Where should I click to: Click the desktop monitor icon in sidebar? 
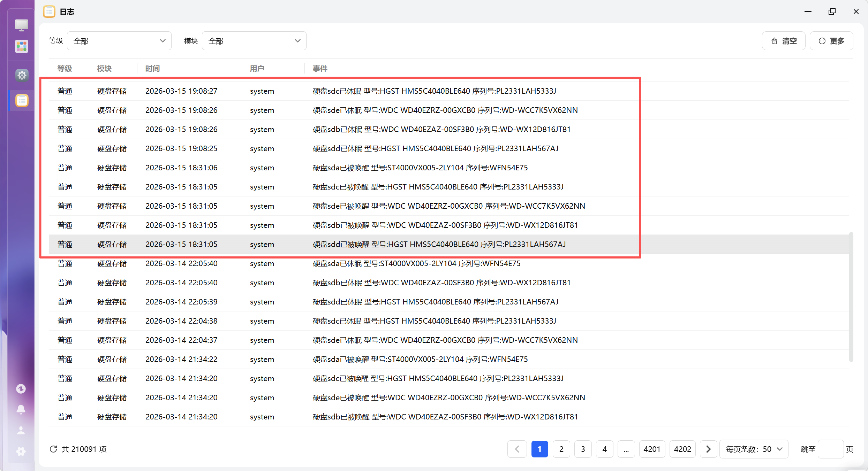coord(21,25)
